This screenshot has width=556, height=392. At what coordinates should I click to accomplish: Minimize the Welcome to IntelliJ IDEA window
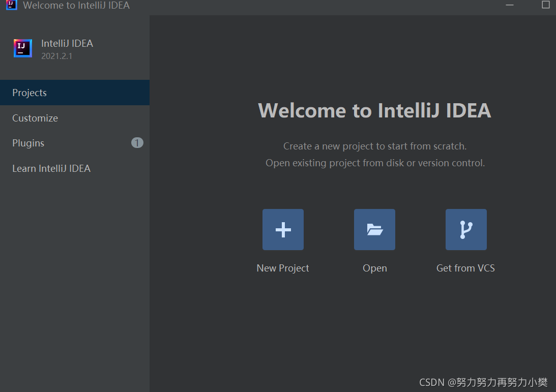click(x=510, y=5)
